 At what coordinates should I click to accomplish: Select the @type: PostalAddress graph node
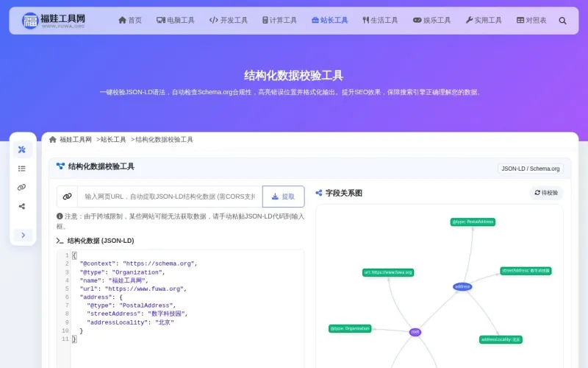click(473, 222)
